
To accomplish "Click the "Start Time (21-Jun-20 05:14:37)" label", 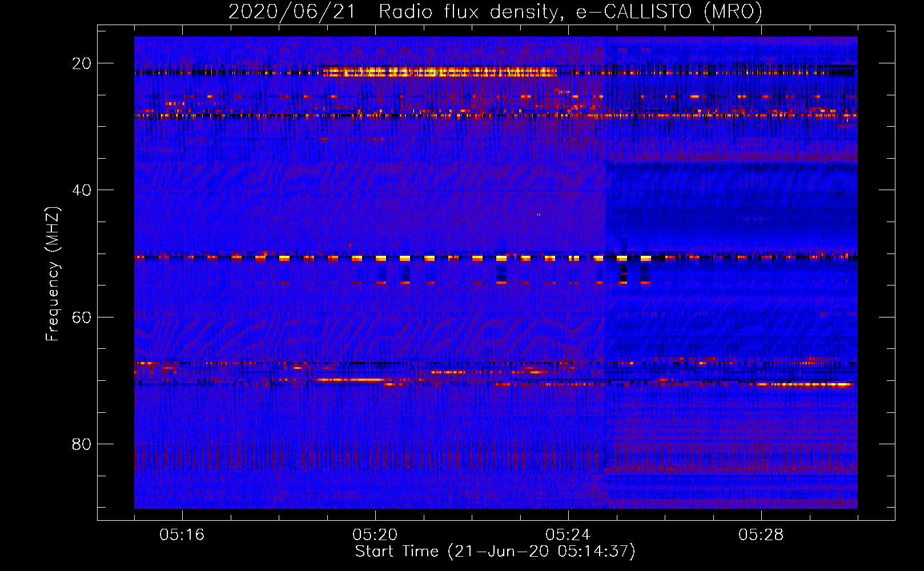I will [x=495, y=552].
